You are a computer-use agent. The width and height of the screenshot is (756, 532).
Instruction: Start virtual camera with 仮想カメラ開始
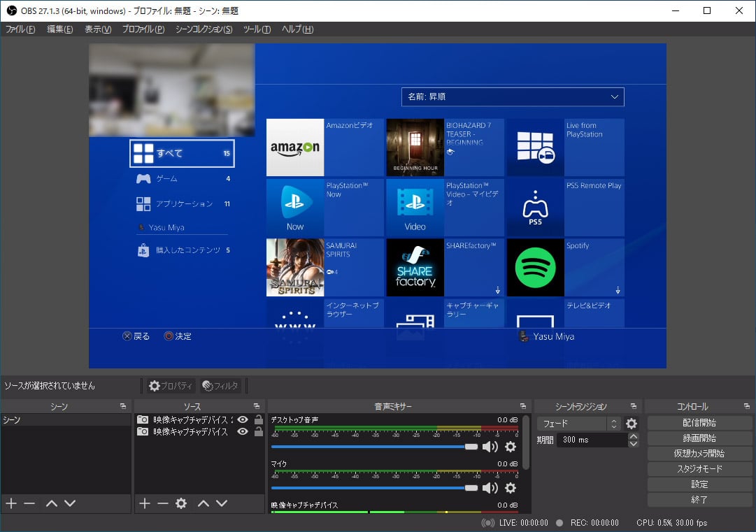(x=699, y=454)
